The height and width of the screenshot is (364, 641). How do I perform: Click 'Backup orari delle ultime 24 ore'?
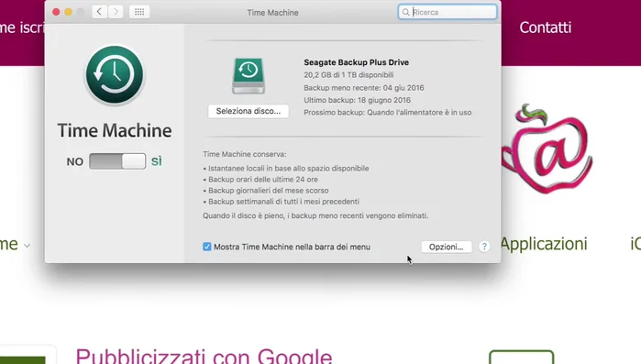(x=260, y=180)
